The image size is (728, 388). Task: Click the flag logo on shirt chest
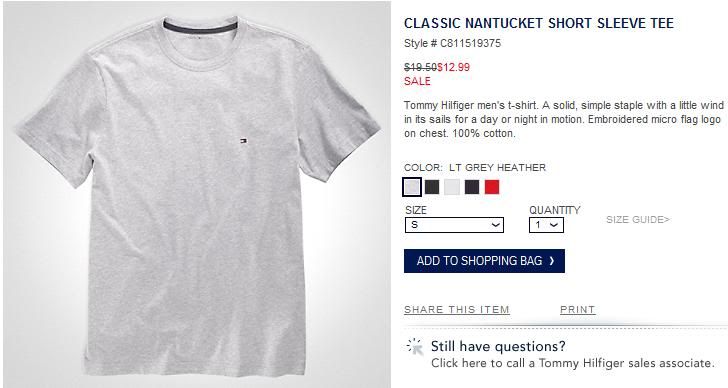tap(243, 141)
